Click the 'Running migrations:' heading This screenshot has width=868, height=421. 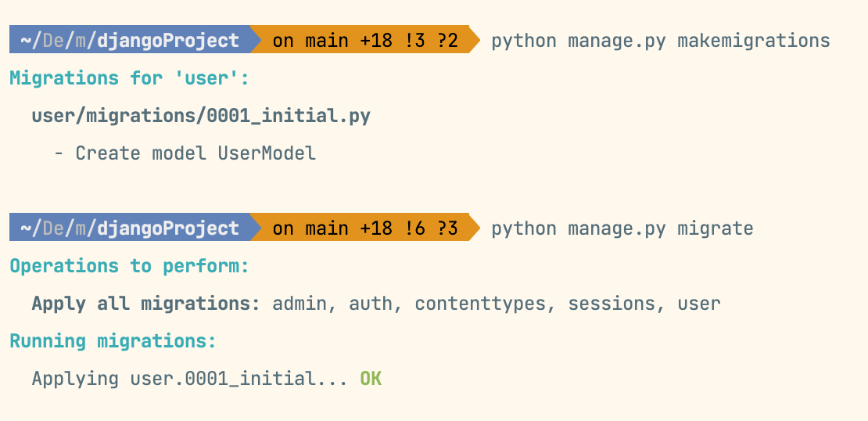[113, 341]
